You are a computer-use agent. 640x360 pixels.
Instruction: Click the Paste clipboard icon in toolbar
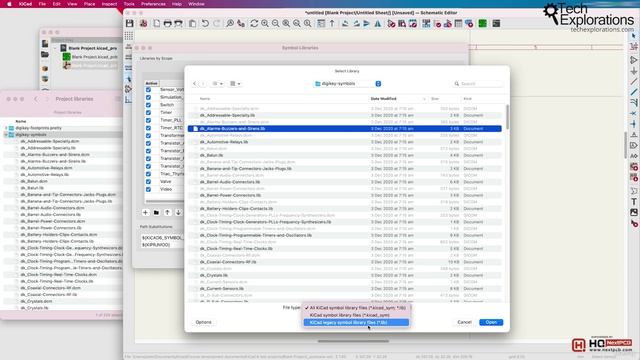[x=192, y=24]
